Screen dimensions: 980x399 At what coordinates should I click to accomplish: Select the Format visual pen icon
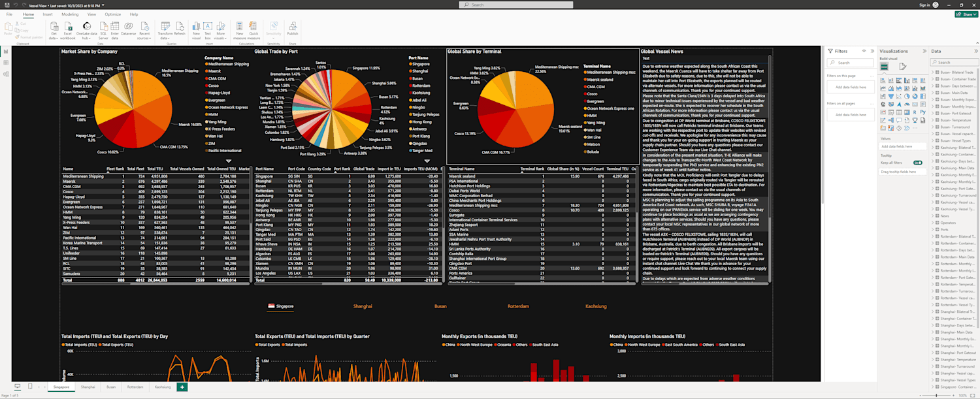pos(902,67)
